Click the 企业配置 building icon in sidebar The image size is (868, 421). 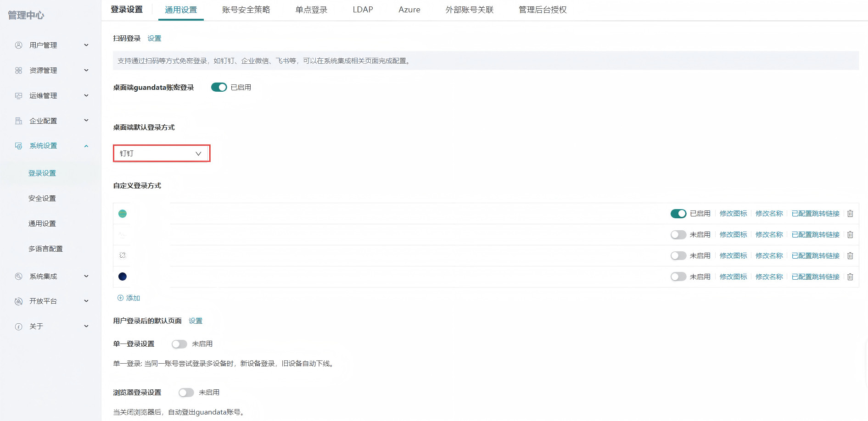click(x=18, y=121)
